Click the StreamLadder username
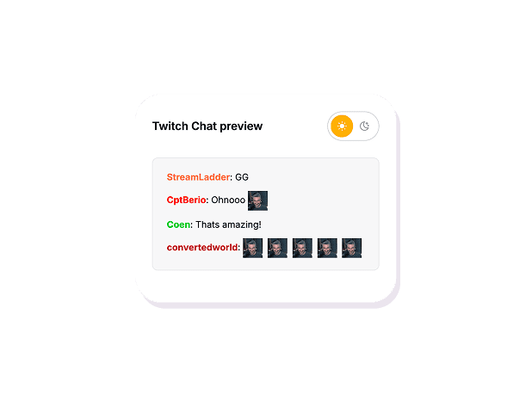The image size is (532, 400). coord(199,177)
